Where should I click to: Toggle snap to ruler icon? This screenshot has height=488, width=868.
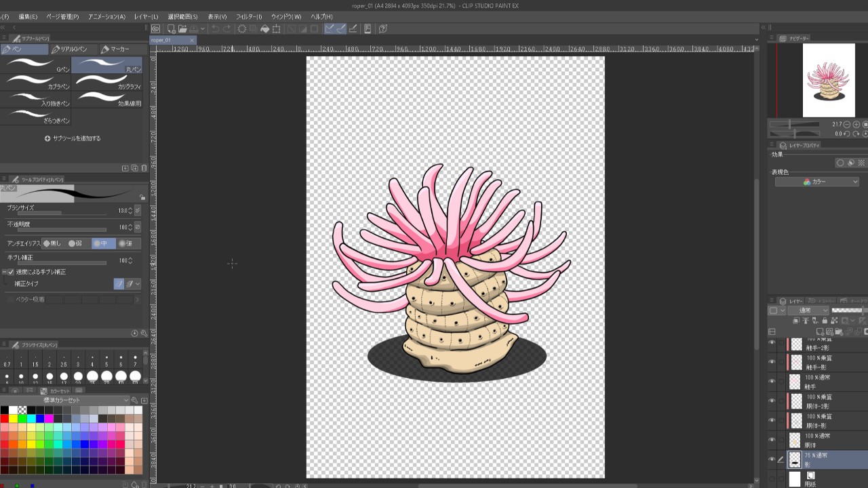330,29
